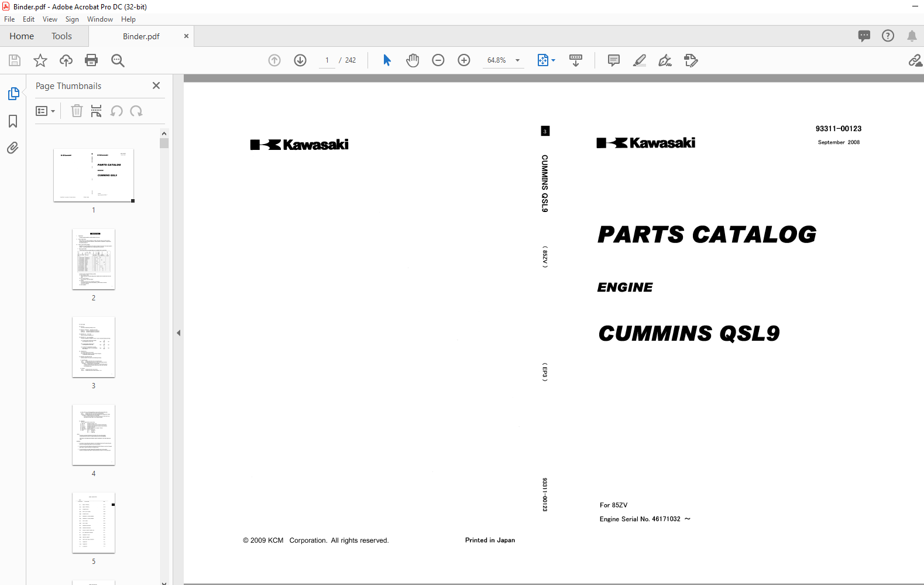This screenshot has width=924, height=585.
Task: Close the Binder.pdf tab
Action: [x=186, y=36]
